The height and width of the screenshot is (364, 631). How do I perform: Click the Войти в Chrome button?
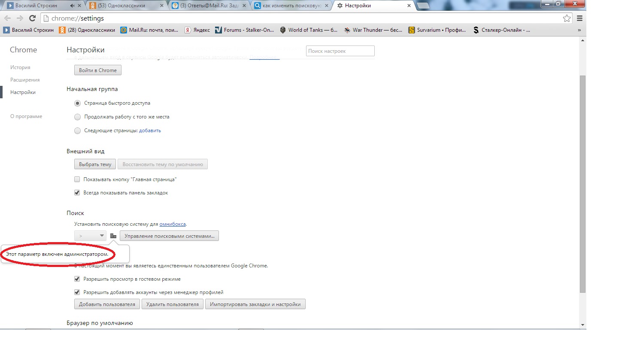(98, 70)
